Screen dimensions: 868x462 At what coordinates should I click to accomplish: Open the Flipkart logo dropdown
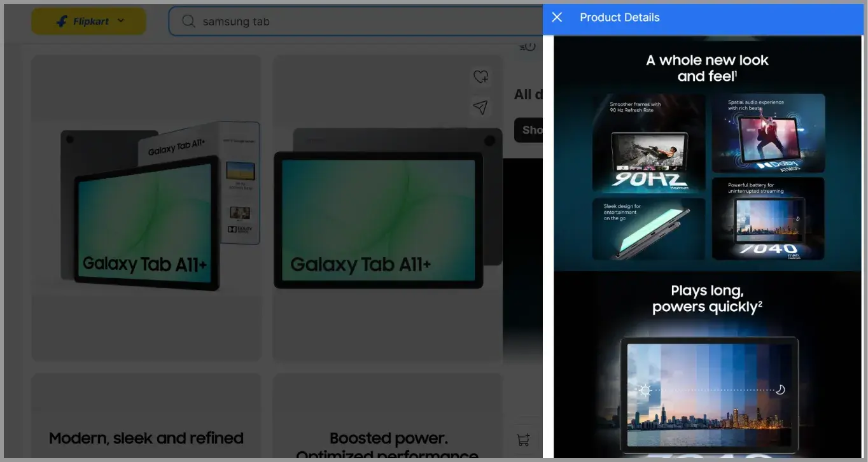point(88,21)
